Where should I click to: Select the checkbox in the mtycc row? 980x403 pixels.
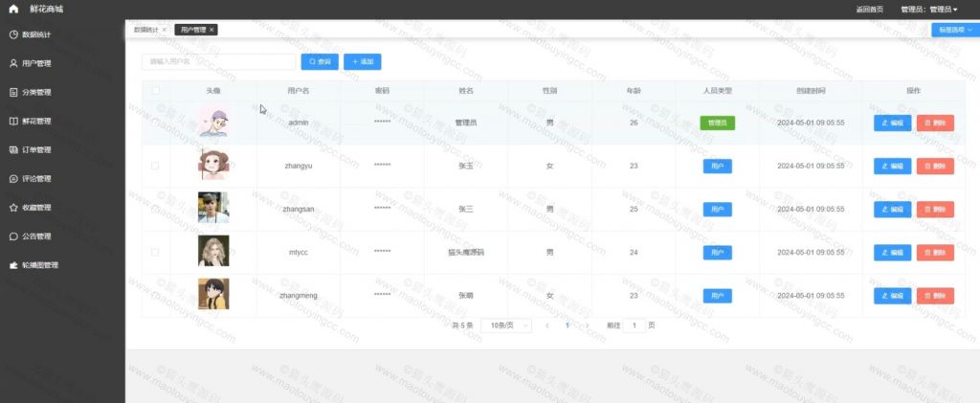tap(155, 252)
